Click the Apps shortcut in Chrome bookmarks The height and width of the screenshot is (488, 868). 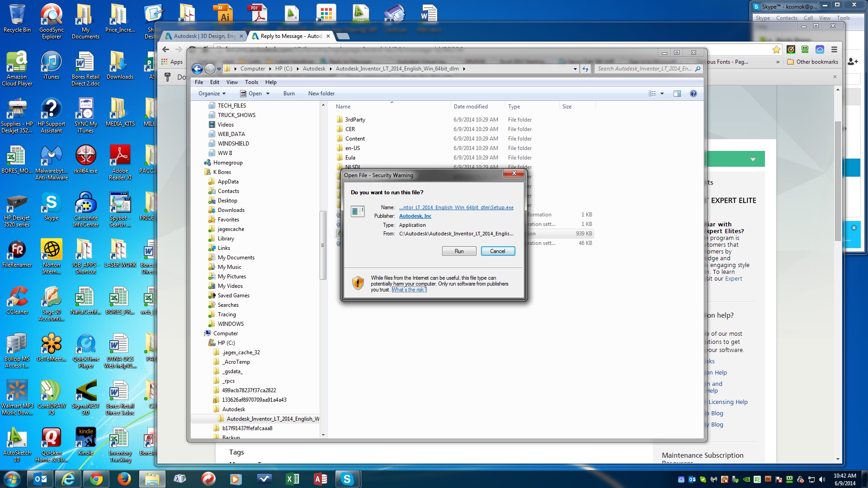pyautogui.click(x=172, y=62)
